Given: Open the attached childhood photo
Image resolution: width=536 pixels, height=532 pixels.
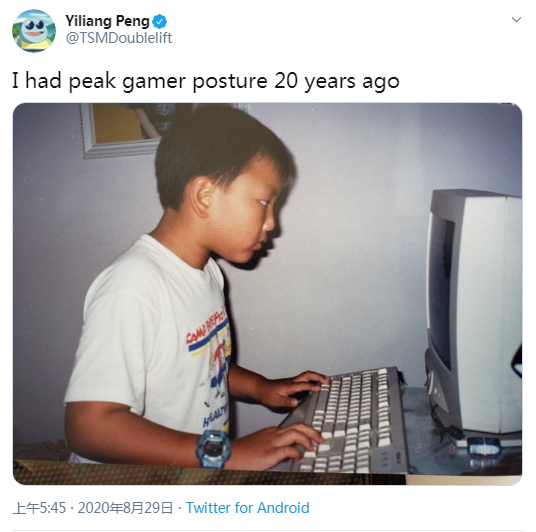Looking at the screenshot, I should 267,294.
